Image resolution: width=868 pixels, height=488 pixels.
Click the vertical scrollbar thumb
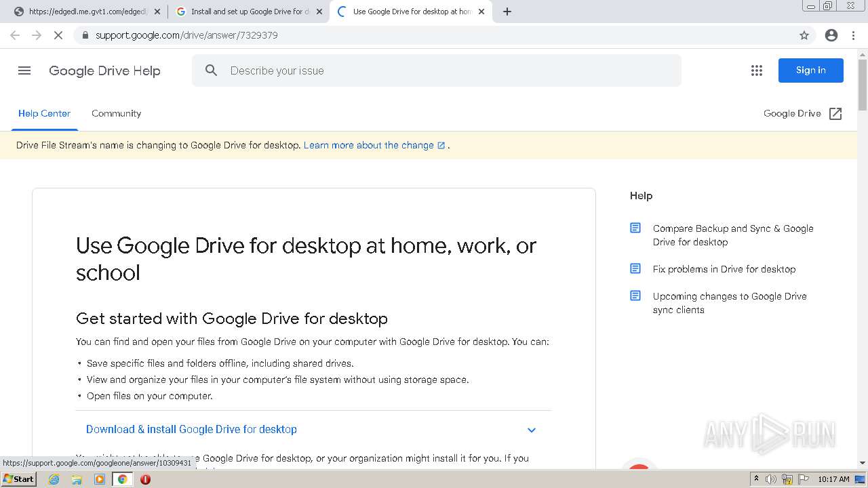863,85
